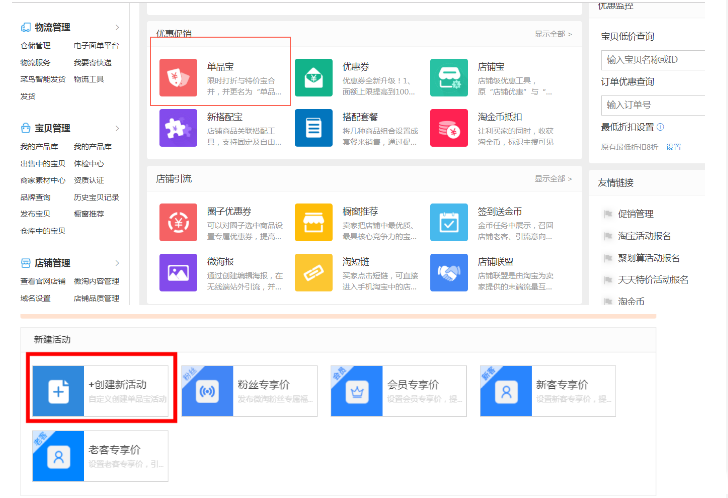Open 橱窗推荐 sidebar link under 宝贝管理
This screenshot has width=728, height=498.
pos(89,214)
